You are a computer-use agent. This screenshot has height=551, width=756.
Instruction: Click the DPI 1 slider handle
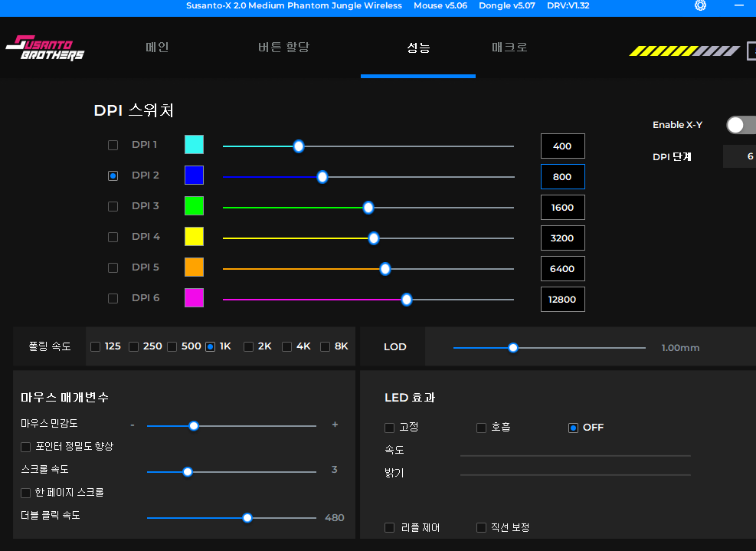(299, 146)
